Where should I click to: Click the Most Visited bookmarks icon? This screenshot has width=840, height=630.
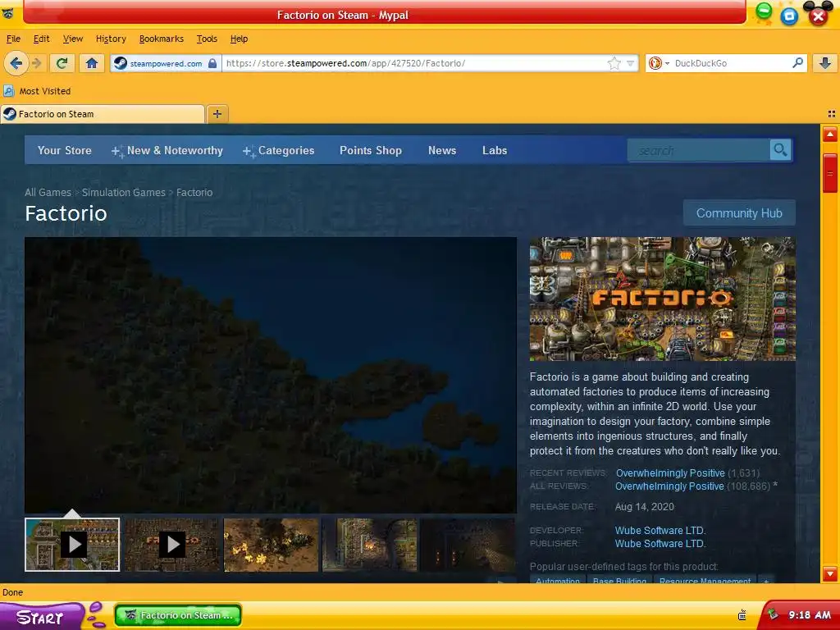(8, 91)
